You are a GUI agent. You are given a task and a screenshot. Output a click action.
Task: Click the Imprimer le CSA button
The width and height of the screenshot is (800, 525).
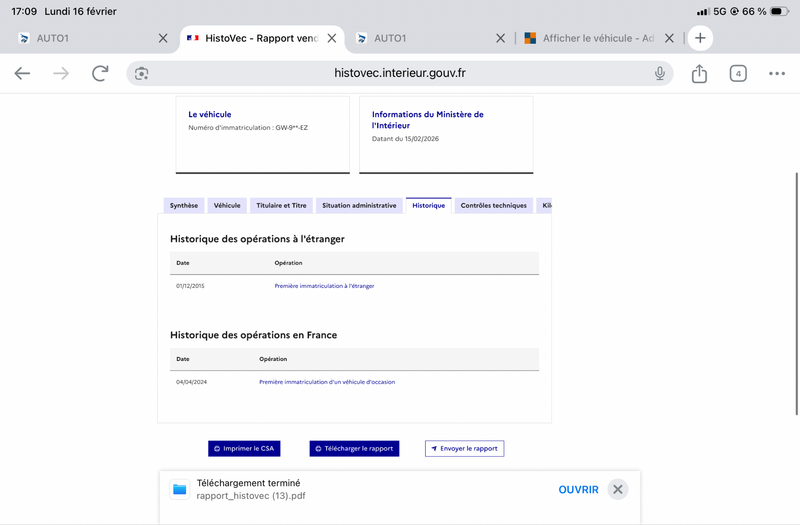point(243,449)
